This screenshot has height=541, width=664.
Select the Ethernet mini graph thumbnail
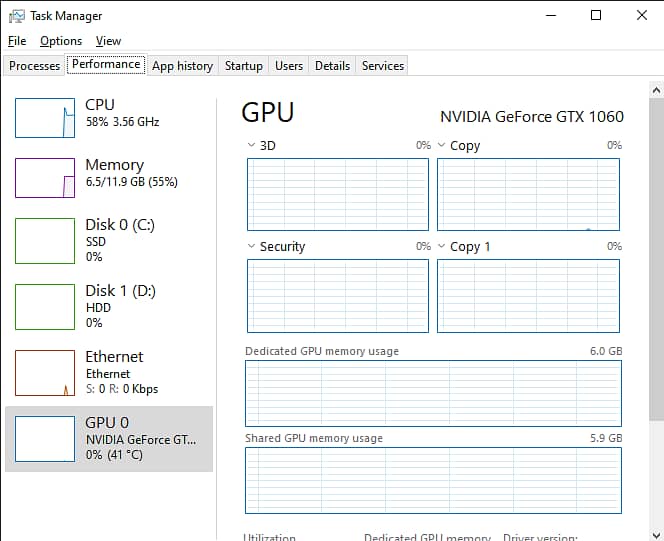click(x=45, y=373)
